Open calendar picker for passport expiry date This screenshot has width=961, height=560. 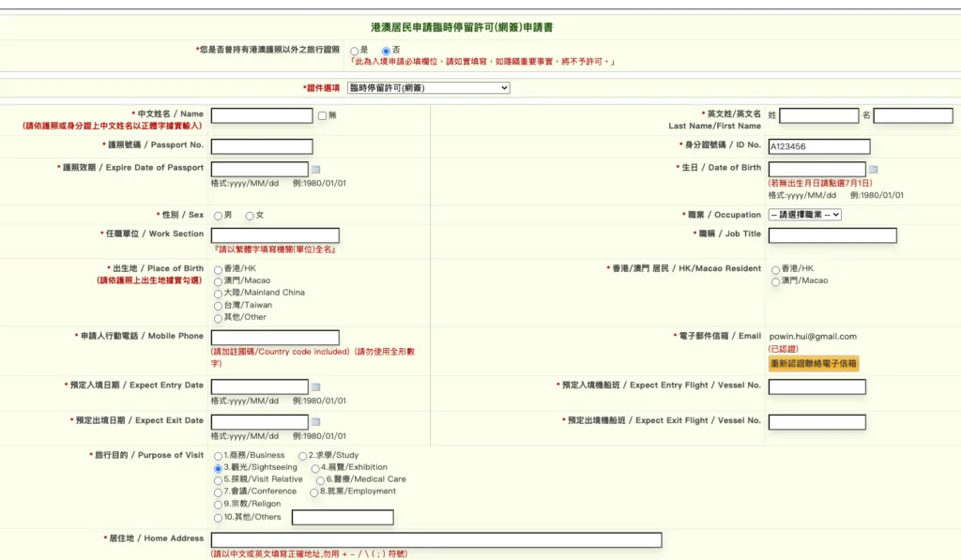(315, 170)
